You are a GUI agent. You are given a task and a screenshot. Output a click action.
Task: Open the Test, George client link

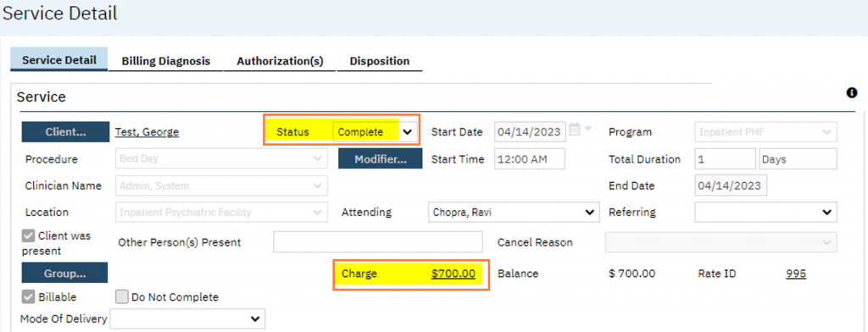click(147, 132)
